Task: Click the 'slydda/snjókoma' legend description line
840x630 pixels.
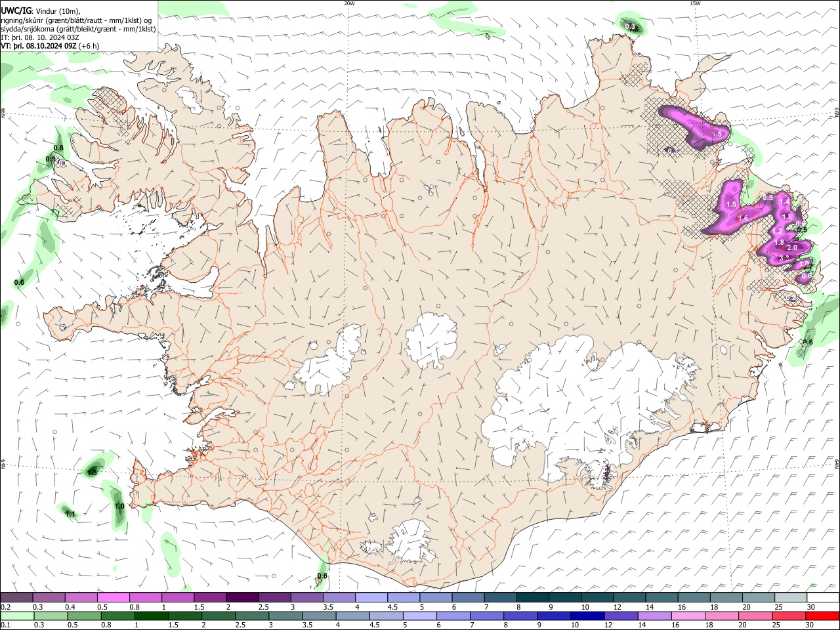Action: [x=77, y=29]
